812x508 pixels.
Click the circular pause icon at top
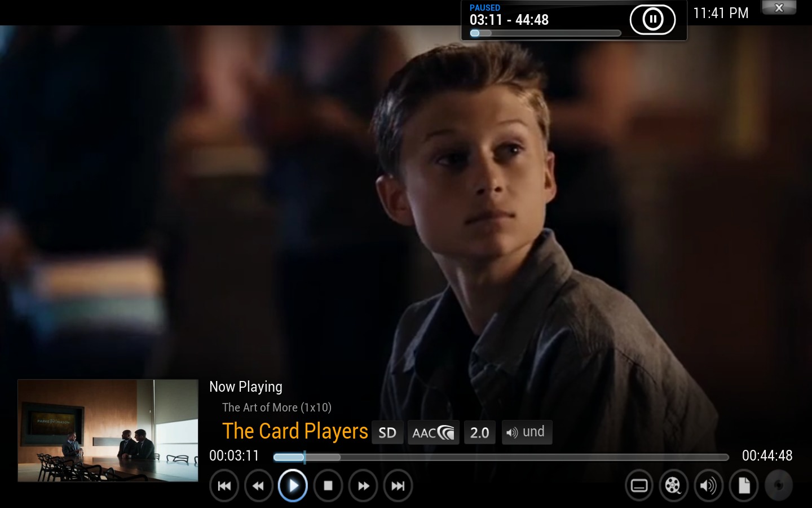coord(652,20)
